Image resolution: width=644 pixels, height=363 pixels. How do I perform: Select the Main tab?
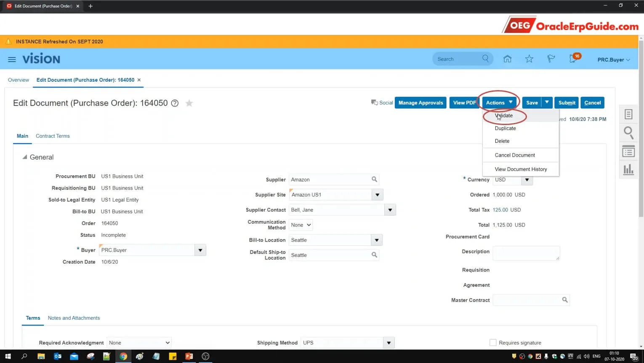coord(22,136)
